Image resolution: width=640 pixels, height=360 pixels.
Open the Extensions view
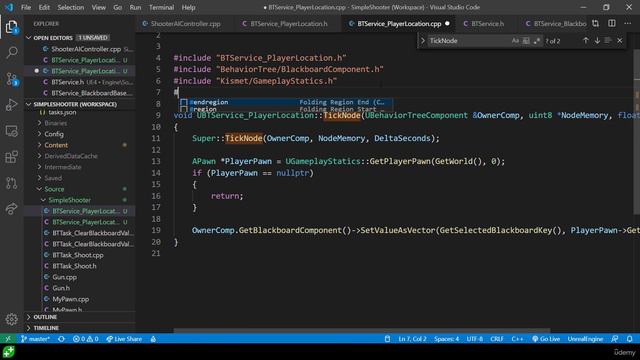[11, 157]
